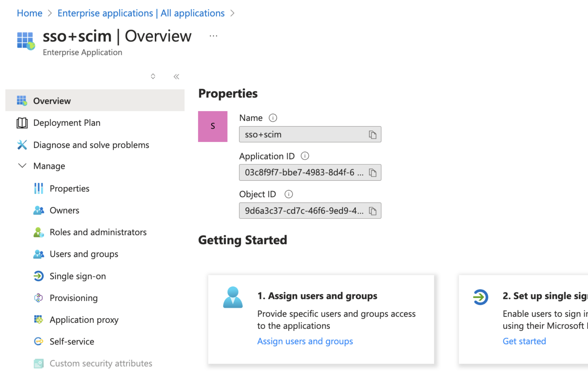Click the Application ID field text

tap(304, 172)
